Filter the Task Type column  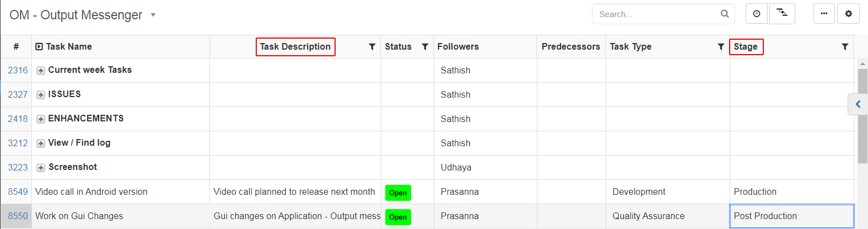(x=721, y=47)
